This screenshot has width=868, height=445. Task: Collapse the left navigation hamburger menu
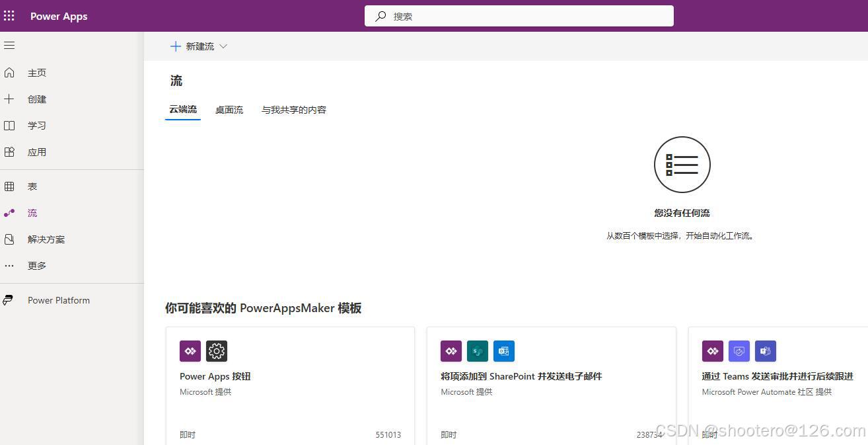(9, 46)
